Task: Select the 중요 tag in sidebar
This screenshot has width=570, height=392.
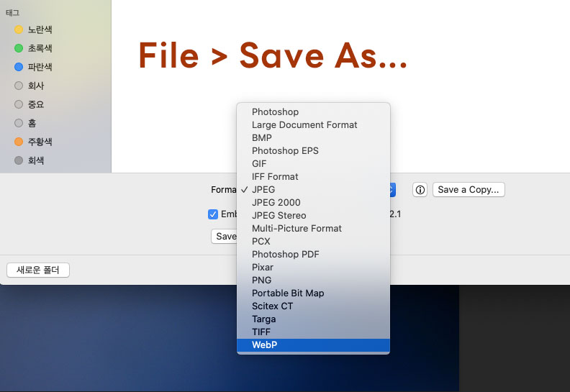Action: (30, 104)
